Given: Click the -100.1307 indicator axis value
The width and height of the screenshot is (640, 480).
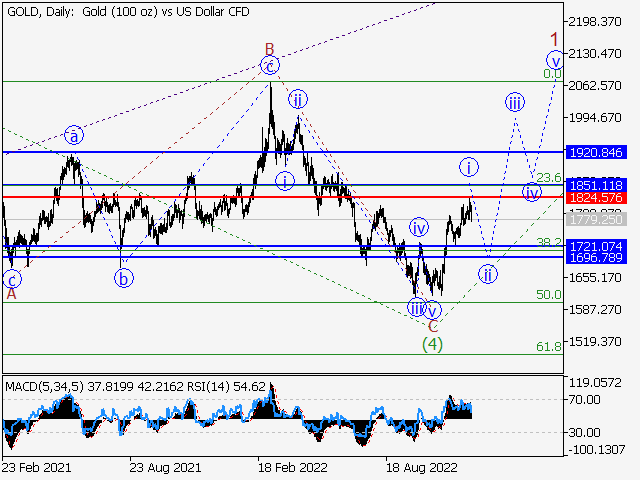Looking at the screenshot, I should 596,450.
